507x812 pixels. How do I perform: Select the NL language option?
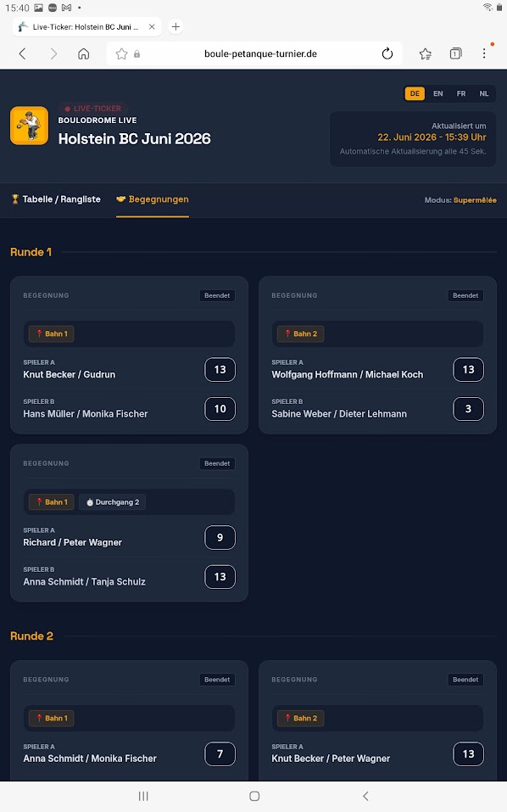coord(484,93)
